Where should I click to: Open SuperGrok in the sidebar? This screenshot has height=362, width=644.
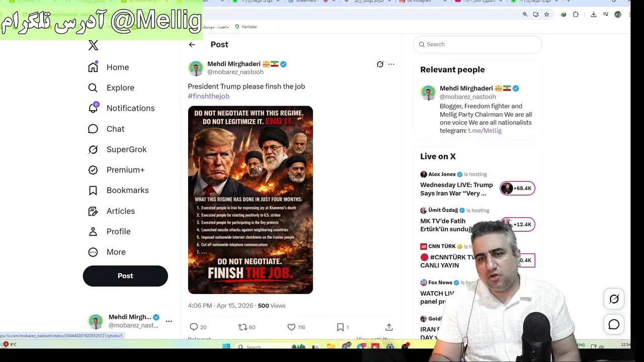coord(117,149)
